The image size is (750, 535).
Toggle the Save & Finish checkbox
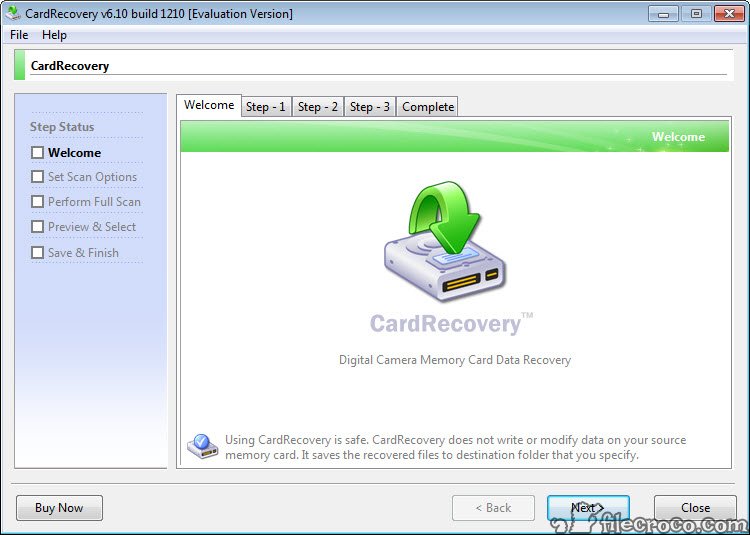click(37, 252)
